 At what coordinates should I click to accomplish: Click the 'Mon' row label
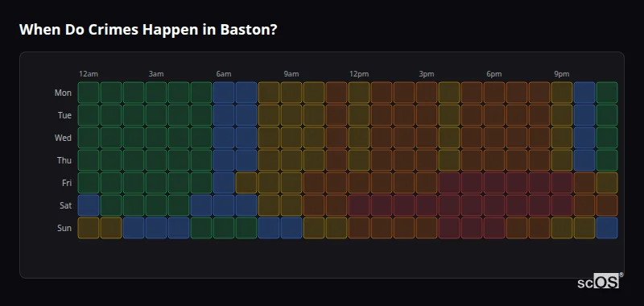(63, 93)
